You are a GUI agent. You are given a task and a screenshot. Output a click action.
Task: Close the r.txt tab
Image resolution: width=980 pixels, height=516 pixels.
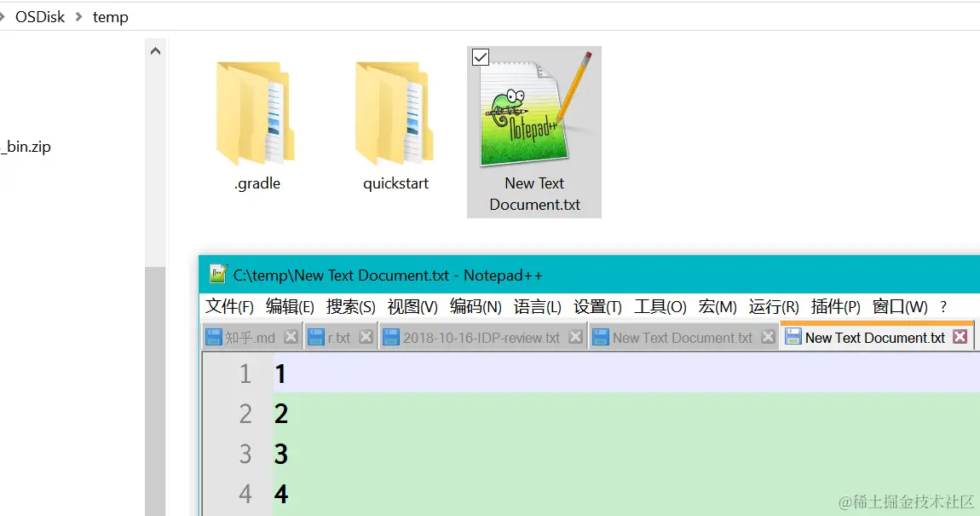366,337
